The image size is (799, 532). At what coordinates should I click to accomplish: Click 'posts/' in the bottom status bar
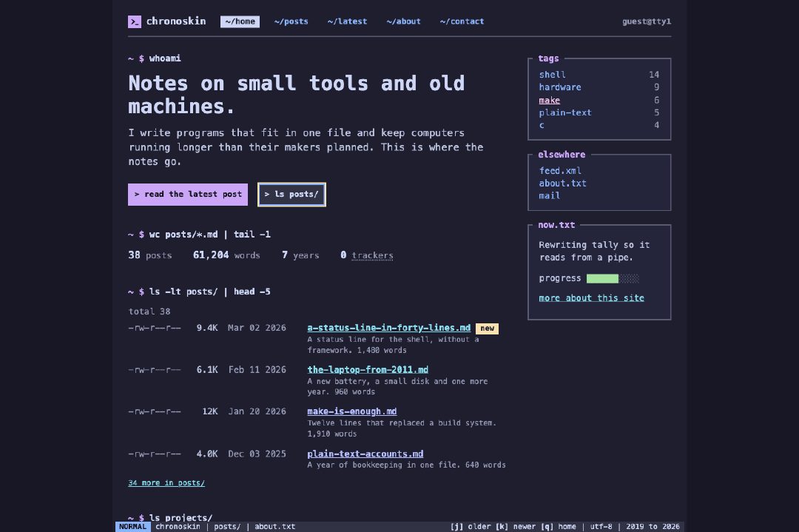tap(227, 526)
